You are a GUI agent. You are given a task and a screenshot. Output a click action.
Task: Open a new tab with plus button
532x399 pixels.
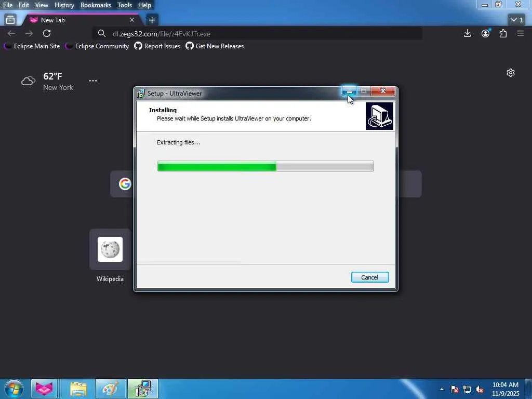[152, 20]
